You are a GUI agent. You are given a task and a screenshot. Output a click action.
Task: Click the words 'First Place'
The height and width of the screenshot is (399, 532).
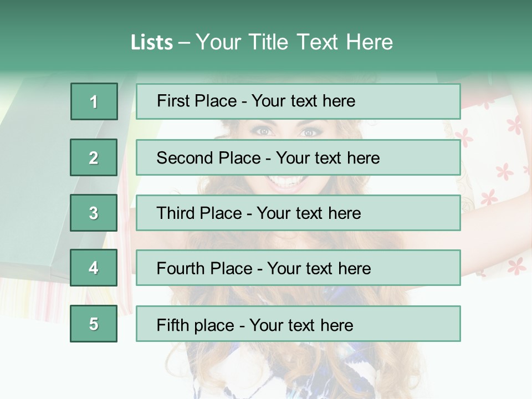pos(197,101)
